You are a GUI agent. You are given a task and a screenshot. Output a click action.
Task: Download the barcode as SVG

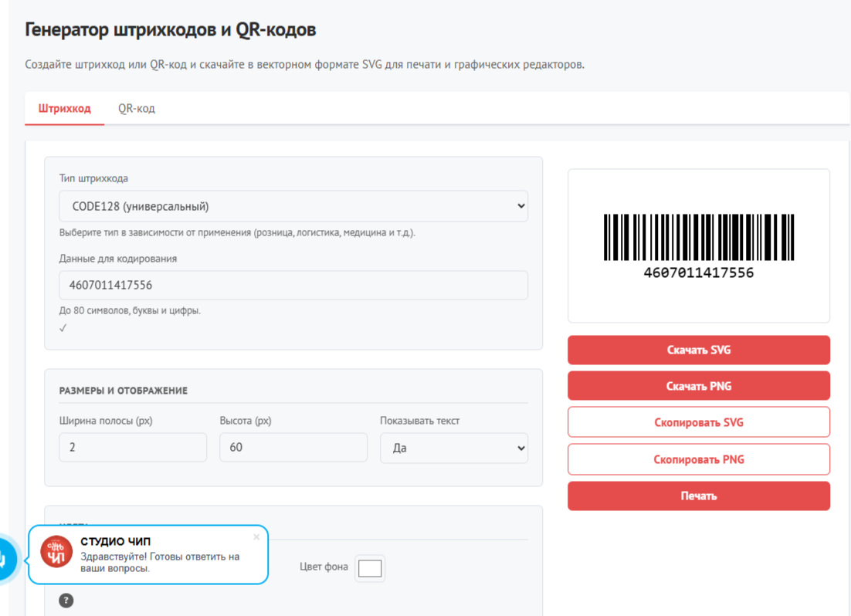(698, 350)
